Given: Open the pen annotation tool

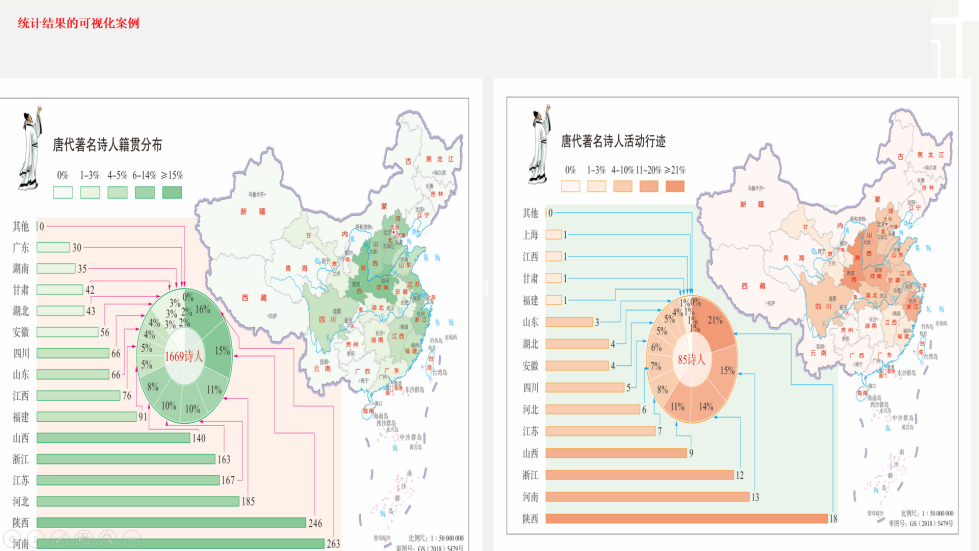Looking at the screenshot, I should point(59,538).
